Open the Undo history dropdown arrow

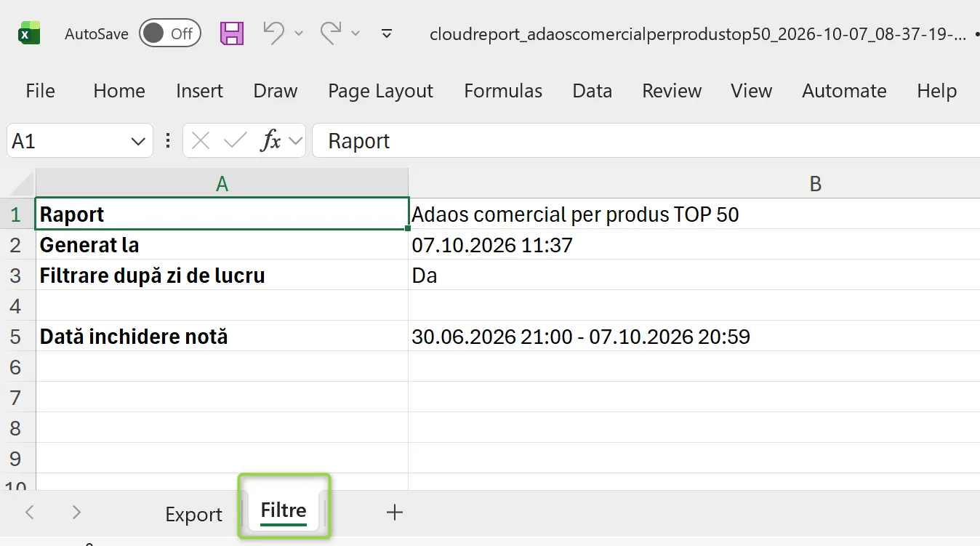point(298,33)
